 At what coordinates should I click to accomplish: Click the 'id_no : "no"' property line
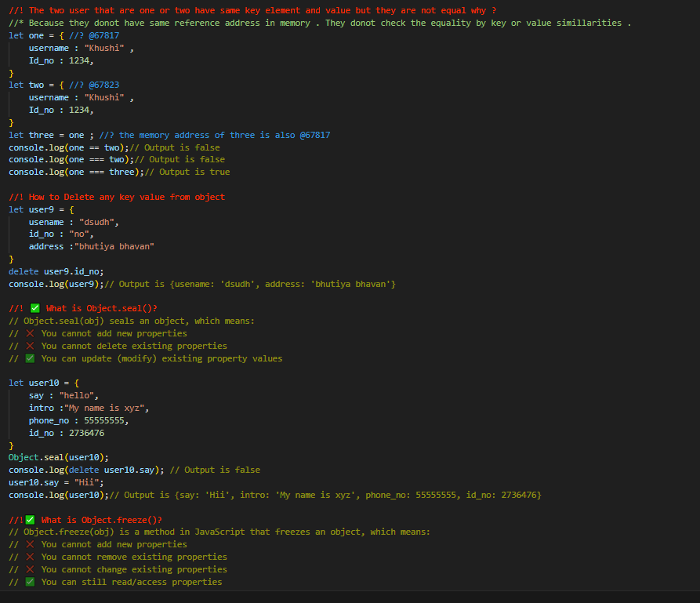61,234
